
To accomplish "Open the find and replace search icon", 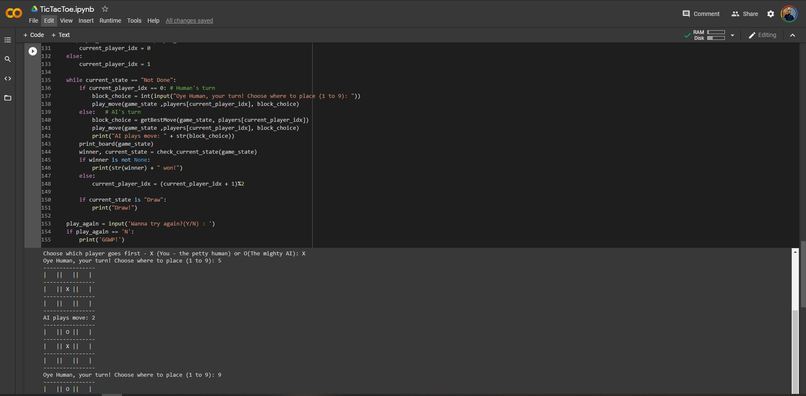I will point(8,59).
